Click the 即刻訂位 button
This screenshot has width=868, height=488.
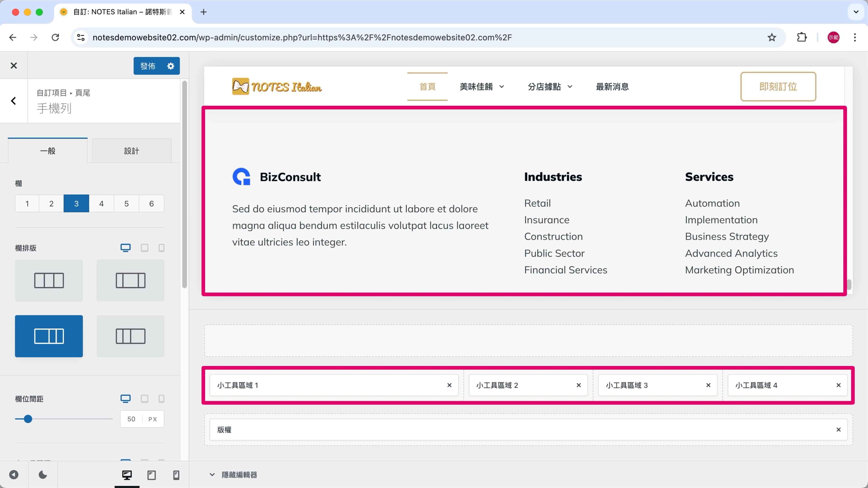[x=778, y=87]
